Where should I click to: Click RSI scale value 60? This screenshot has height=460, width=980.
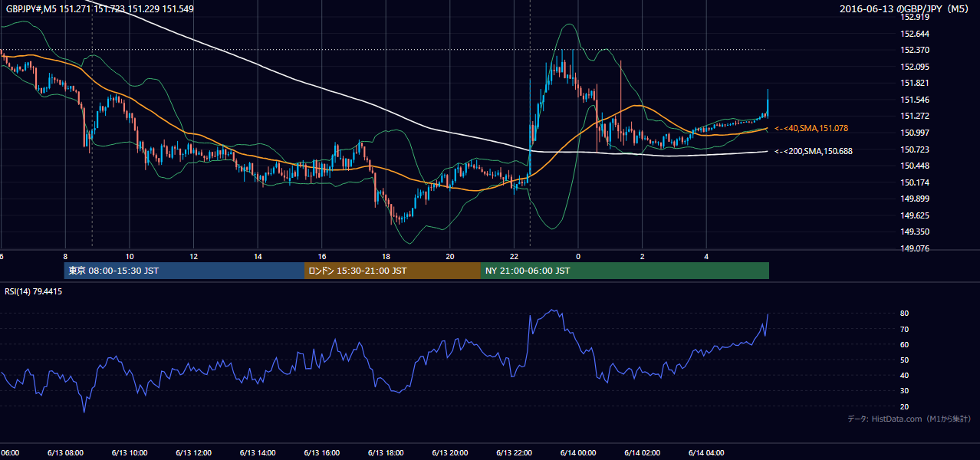905,344
